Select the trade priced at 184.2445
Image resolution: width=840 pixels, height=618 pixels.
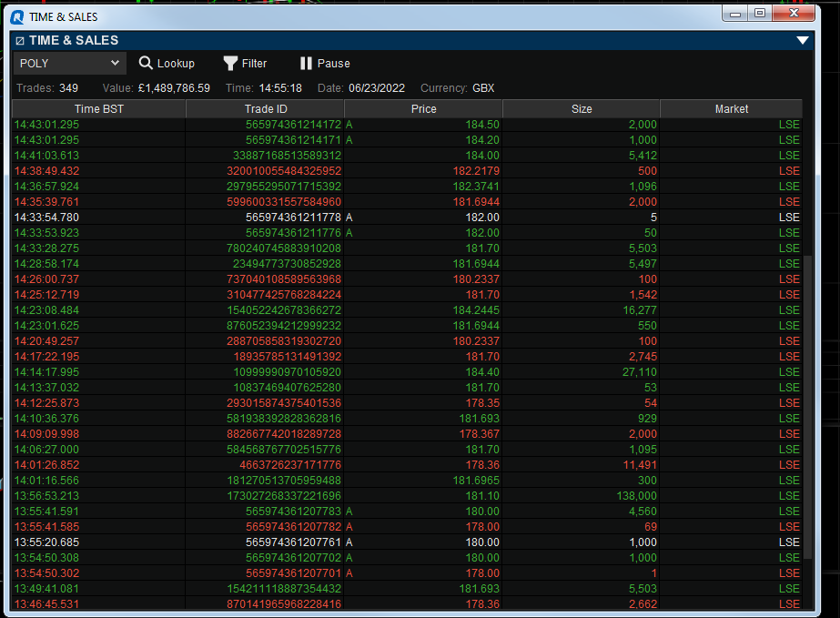pyautogui.click(x=407, y=309)
